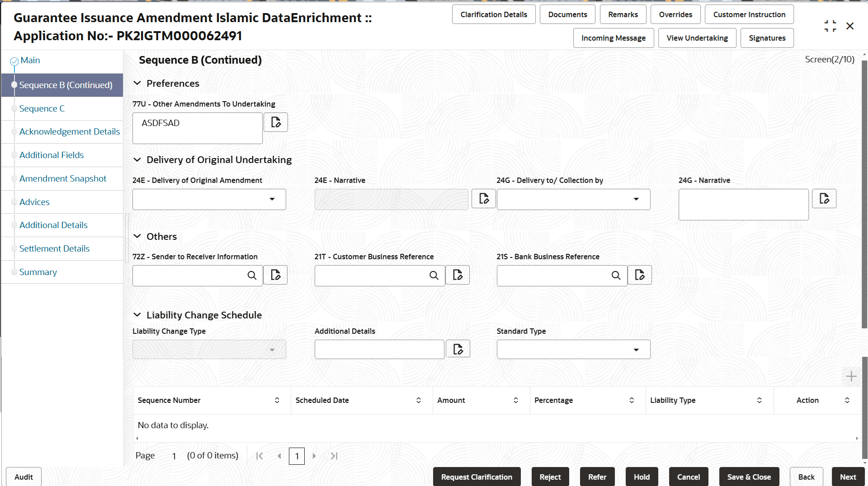The width and height of the screenshot is (868, 486).
Task: Click the search icon in 72Z Sender to Receiver field
Action: pyautogui.click(x=252, y=275)
